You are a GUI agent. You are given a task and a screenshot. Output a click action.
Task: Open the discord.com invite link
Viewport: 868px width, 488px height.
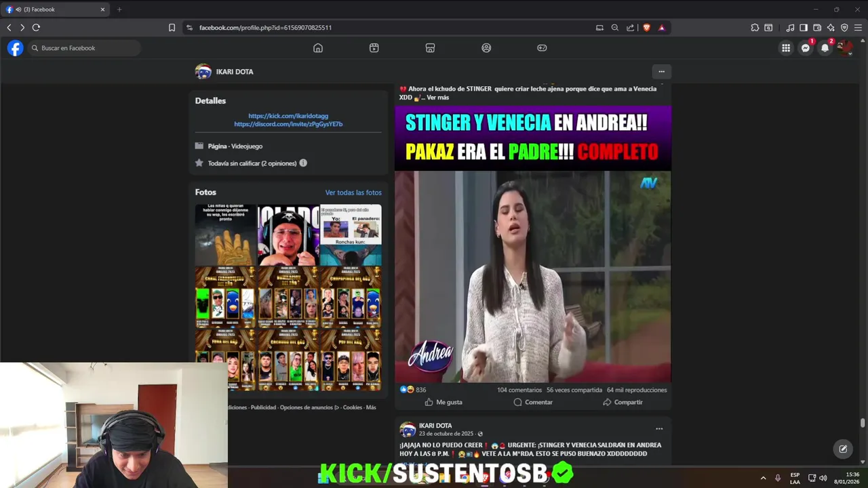(x=288, y=124)
